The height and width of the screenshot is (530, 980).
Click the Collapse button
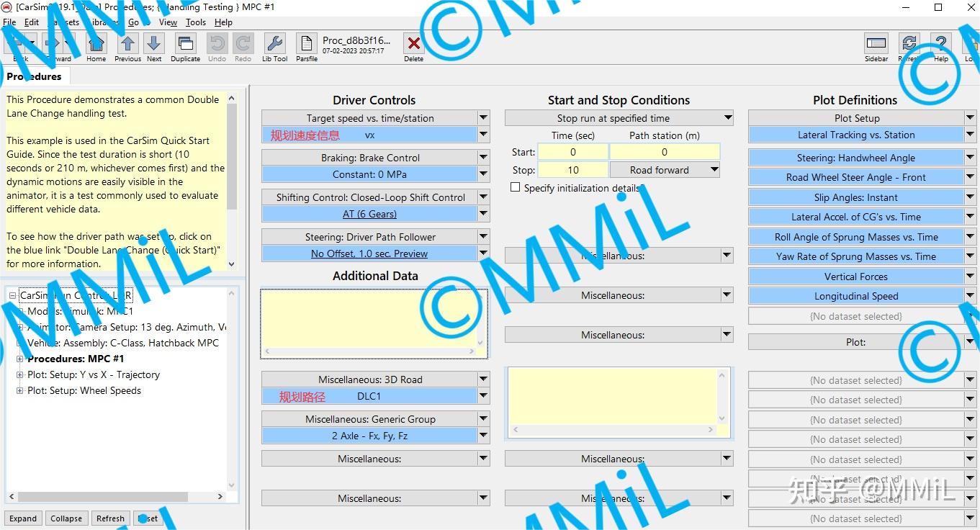pyautogui.click(x=66, y=518)
